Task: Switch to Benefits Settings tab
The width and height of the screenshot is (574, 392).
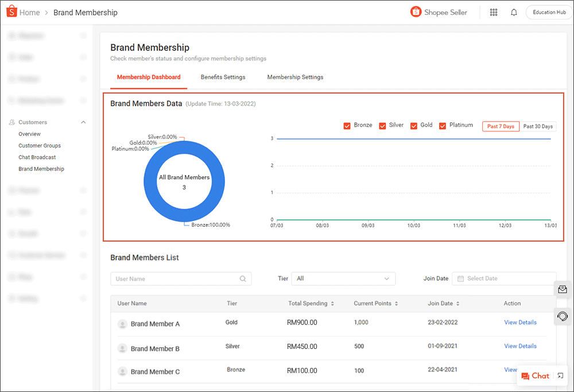Action: coord(223,77)
